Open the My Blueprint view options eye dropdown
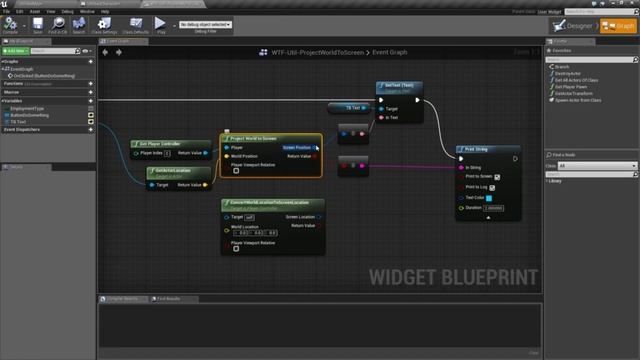The width and height of the screenshot is (640, 360). point(87,51)
